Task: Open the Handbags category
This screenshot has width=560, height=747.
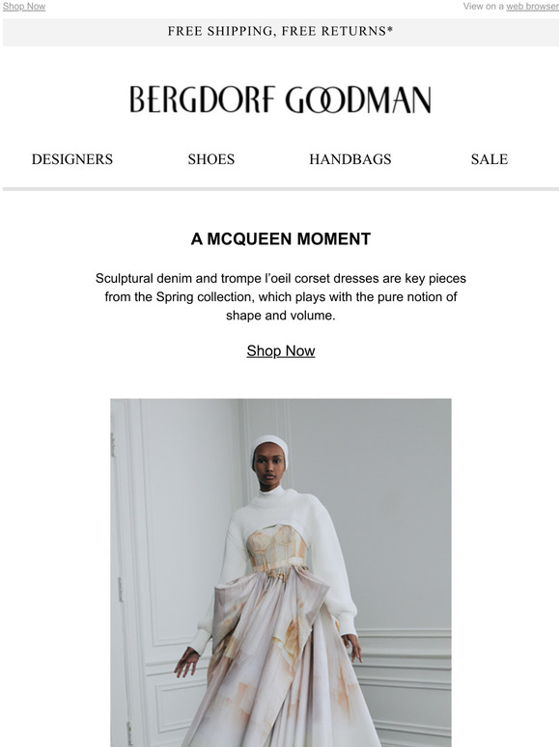Action: (x=350, y=159)
